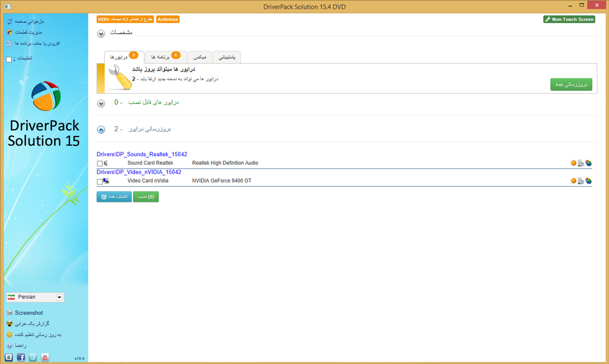
Task: Expand the specifications section chevron
Action: click(x=101, y=33)
